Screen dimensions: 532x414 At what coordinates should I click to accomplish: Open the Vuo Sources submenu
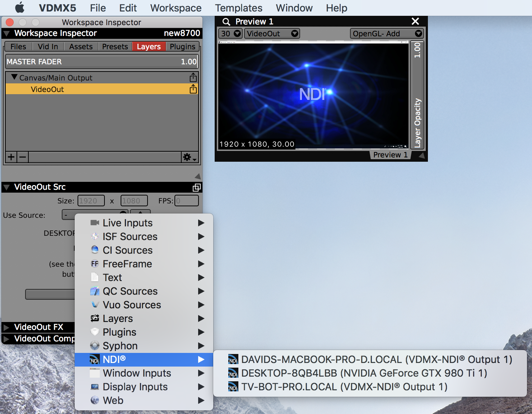144,305
